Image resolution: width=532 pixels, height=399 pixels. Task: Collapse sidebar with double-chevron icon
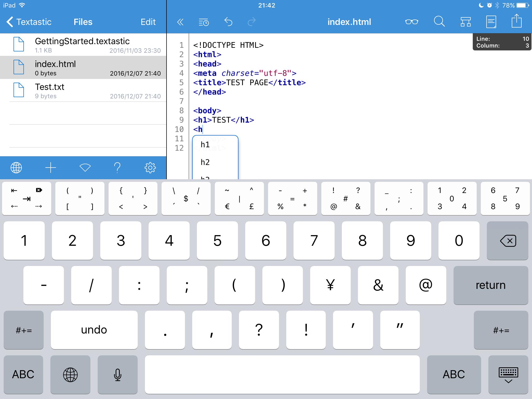180,22
